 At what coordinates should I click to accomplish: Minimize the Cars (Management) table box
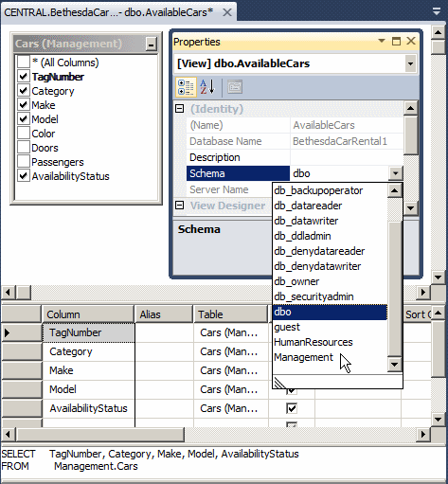(152, 44)
